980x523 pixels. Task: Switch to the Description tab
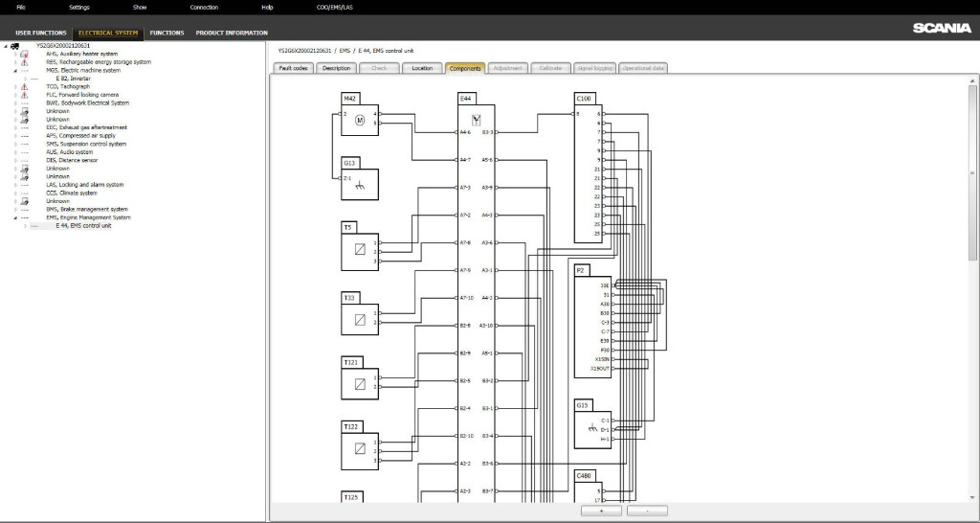tap(336, 68)
